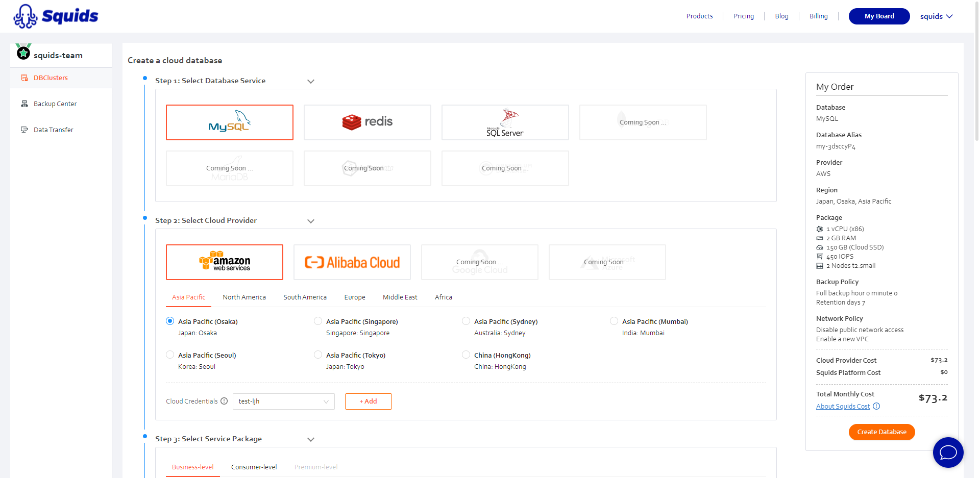Image resolution: width=980 pixels, height=478 pixels.
Task: Select Asia Pacific (Sydney) region
Action: click(x=466, y=321)
